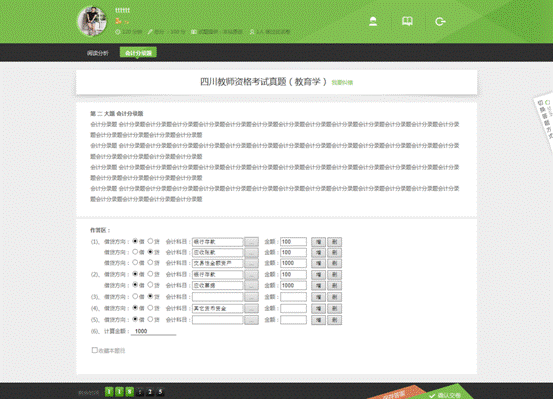Click the 第二大题 会计分录题 heading
The image size is (553, 399).
tap(117, 114)
